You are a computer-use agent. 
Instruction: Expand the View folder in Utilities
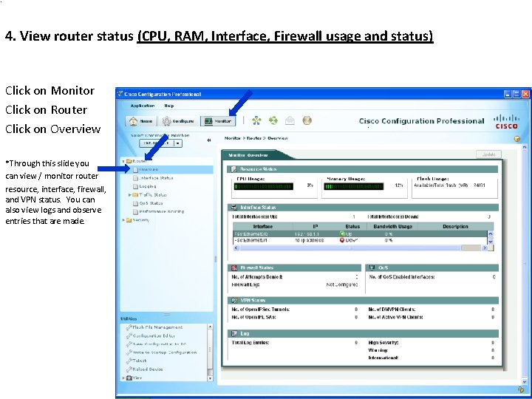(x=123, y=378)
